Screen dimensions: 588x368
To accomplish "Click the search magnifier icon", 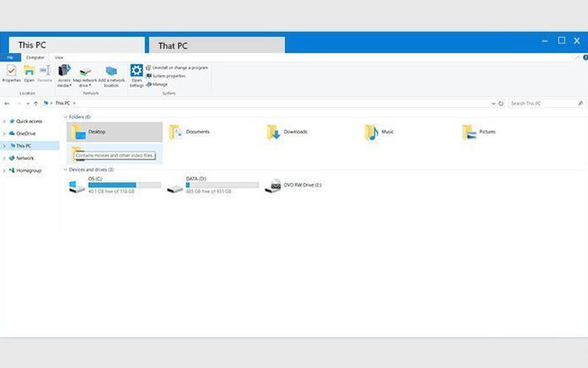I will click(580, 103).
